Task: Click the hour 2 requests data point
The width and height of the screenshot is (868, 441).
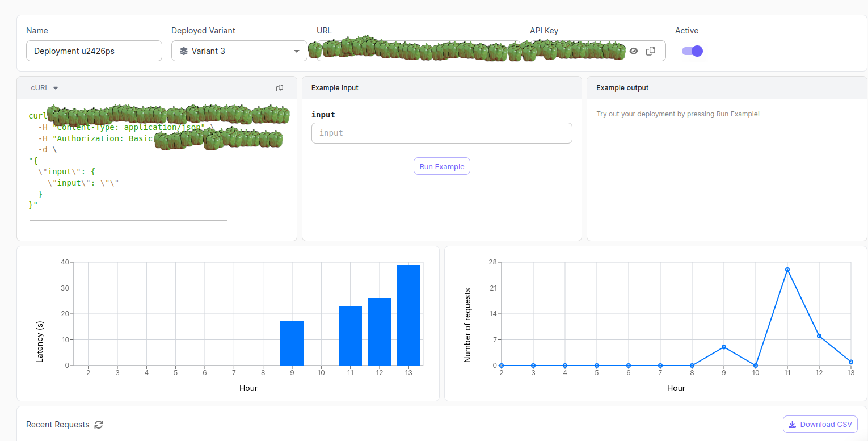Action: 502,366
